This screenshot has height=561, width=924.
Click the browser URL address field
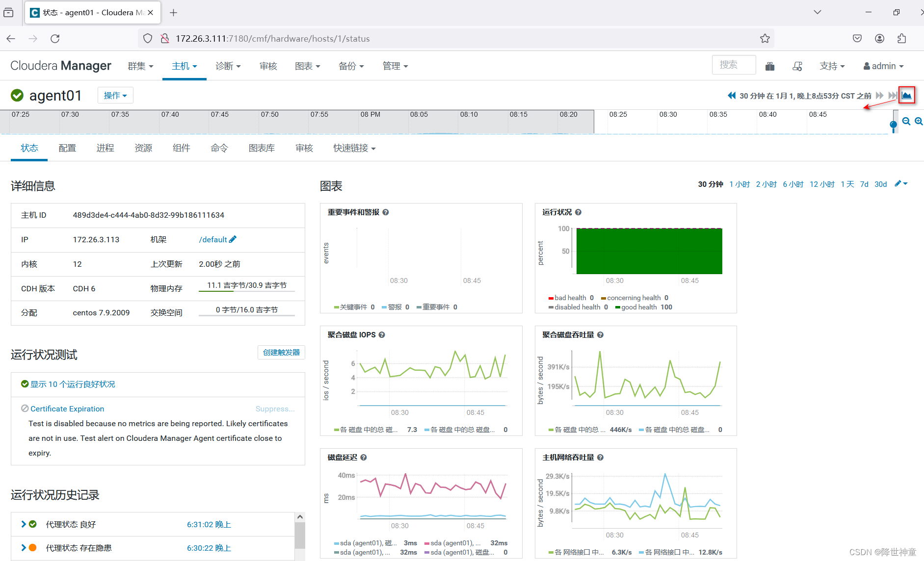pyautogui.click(x=456, y=38)
